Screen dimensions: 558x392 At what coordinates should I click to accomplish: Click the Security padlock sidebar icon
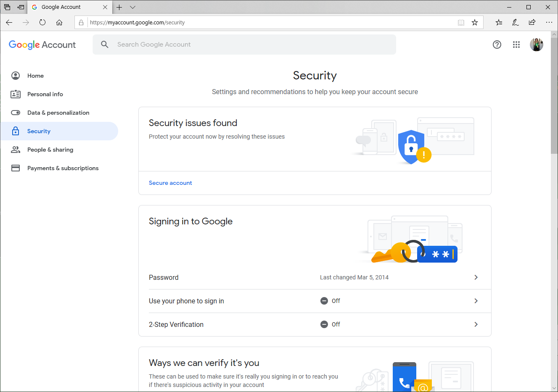click(16, 131)
